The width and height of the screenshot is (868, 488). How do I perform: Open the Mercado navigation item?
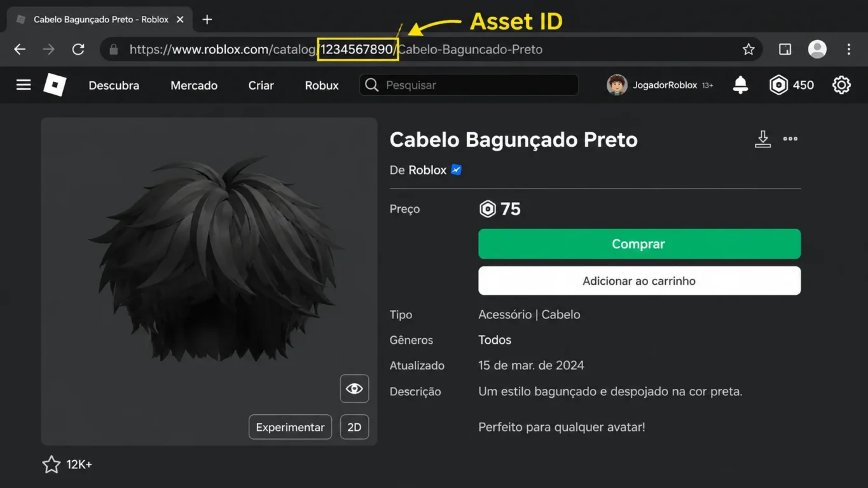point(194,85)
